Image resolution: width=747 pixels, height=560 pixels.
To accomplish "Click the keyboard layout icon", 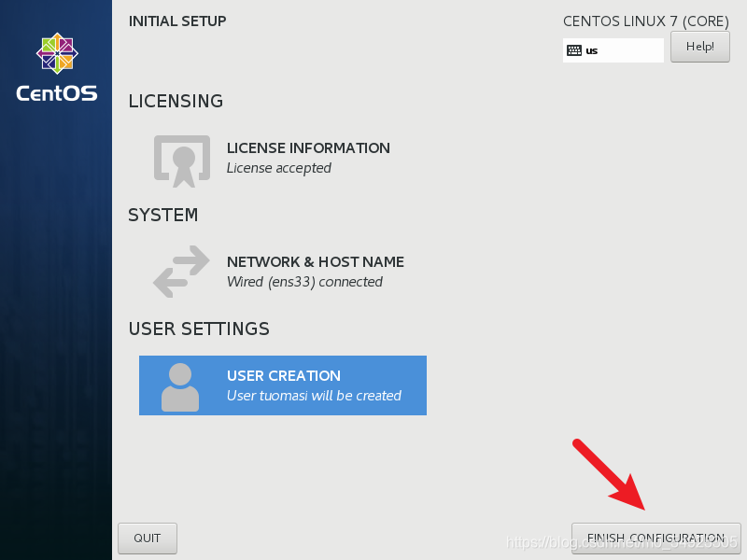I will click(574, 50).
